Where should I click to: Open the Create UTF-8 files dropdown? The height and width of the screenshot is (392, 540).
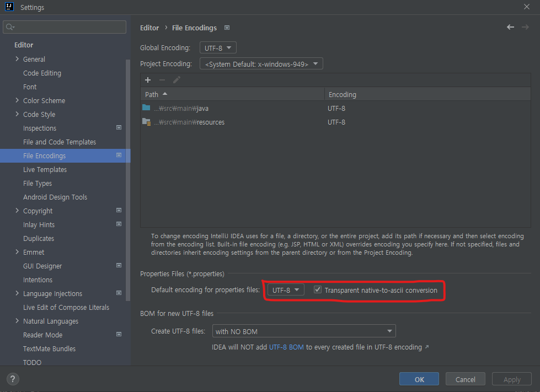pyautogui.click(x=304, y=331)
